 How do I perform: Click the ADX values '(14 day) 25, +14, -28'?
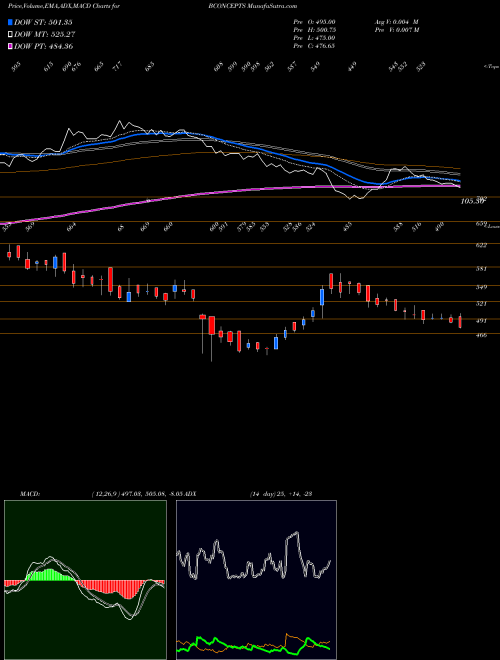280,494
